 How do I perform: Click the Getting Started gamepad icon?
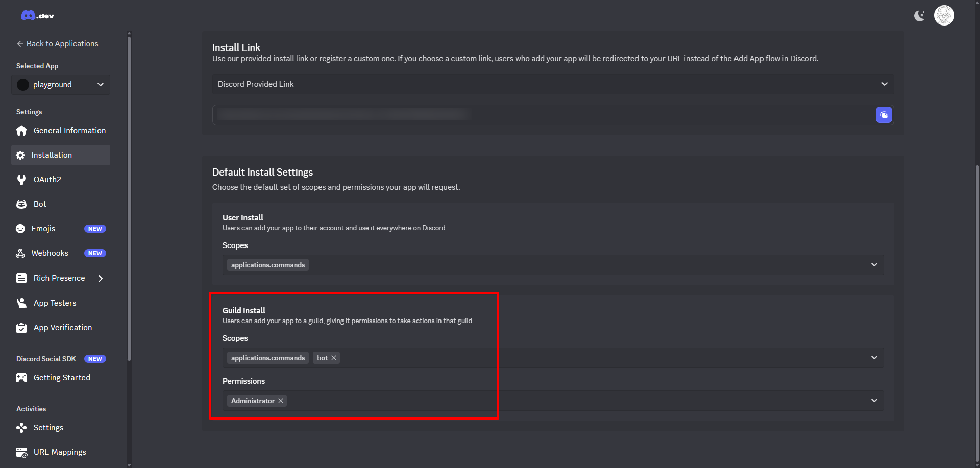(x=21, y=378)
